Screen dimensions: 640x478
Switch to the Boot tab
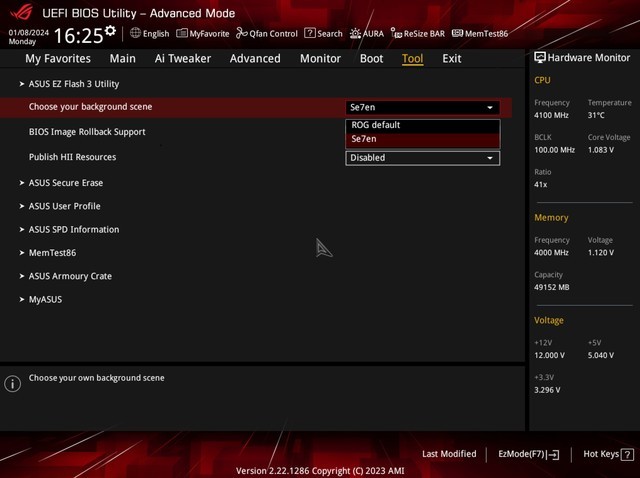tap(371, 58)
